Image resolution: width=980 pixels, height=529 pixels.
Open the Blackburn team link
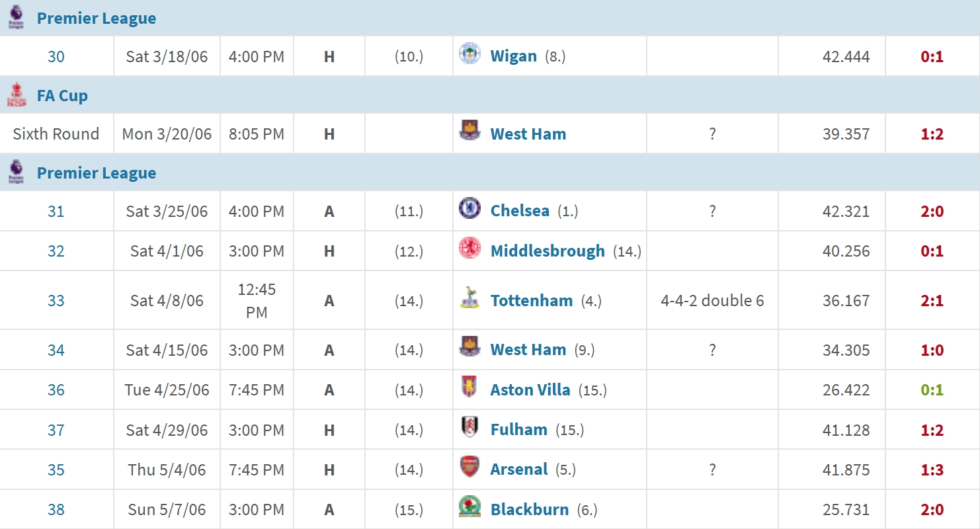tap(529, 510)
